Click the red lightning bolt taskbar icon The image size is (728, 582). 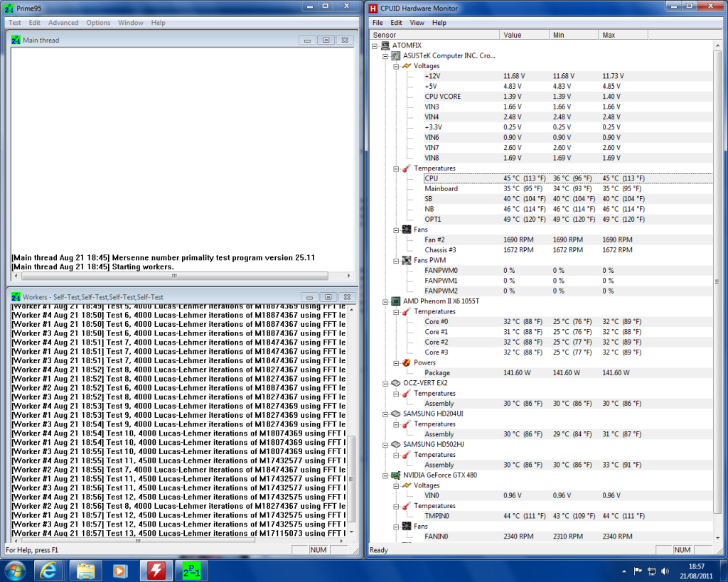[x=156, y=571]
